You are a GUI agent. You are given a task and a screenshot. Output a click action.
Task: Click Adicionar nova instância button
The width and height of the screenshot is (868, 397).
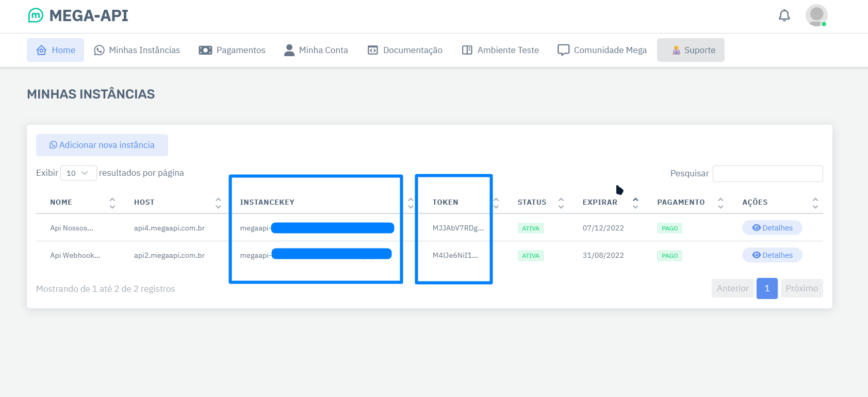click(x=102, y=145)
